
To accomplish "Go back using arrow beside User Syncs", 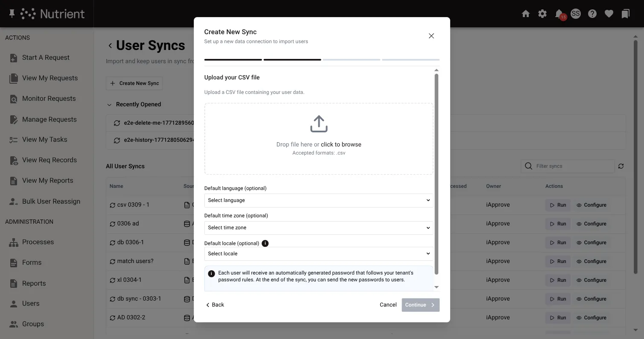I will pyautogui.click(x=110, y=46).
